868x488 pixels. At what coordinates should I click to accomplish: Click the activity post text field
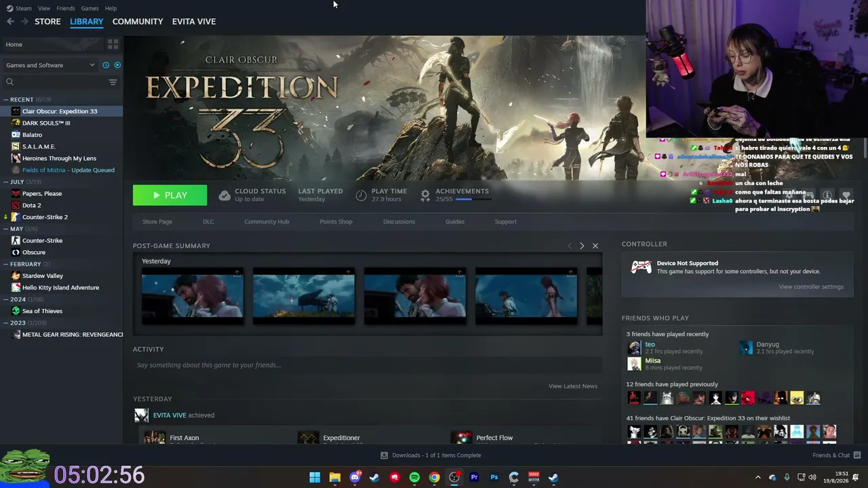click(x=368, y=365)
